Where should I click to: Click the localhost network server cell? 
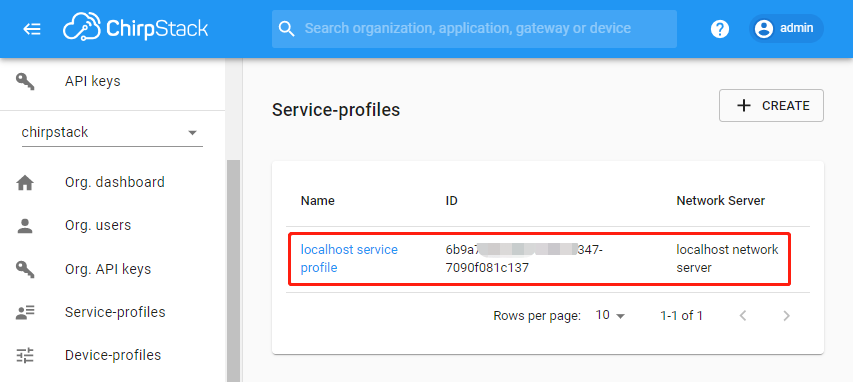(x=727, y=258)
